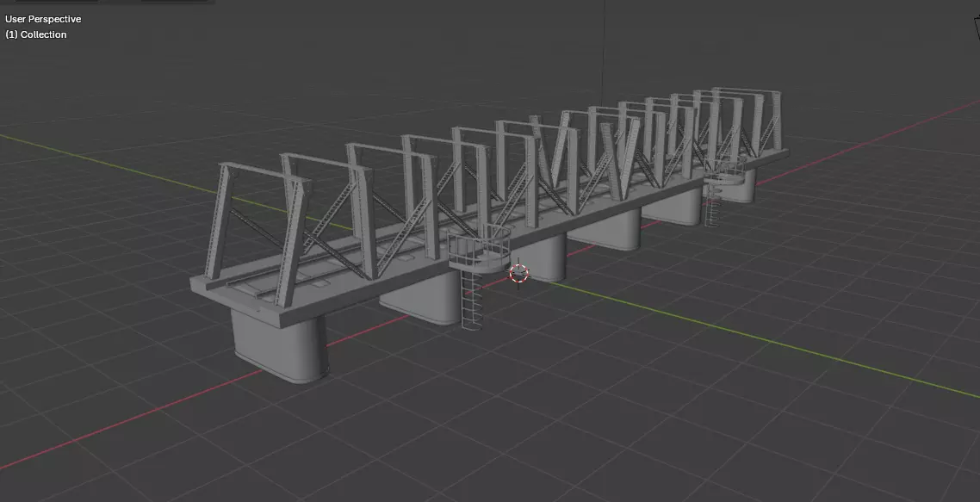980x502 pixels.
Task: Click the red-white 3D cursor
Action: coord(518,273)
